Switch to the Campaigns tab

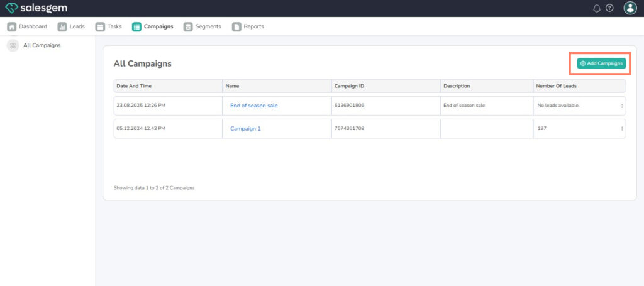(158, 26)
